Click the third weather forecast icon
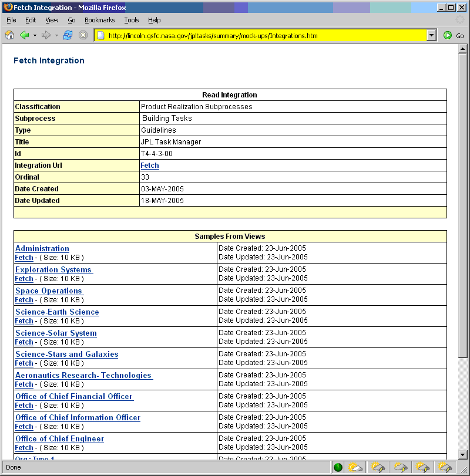Screen dimensions: 470x476 coord(401,467)
